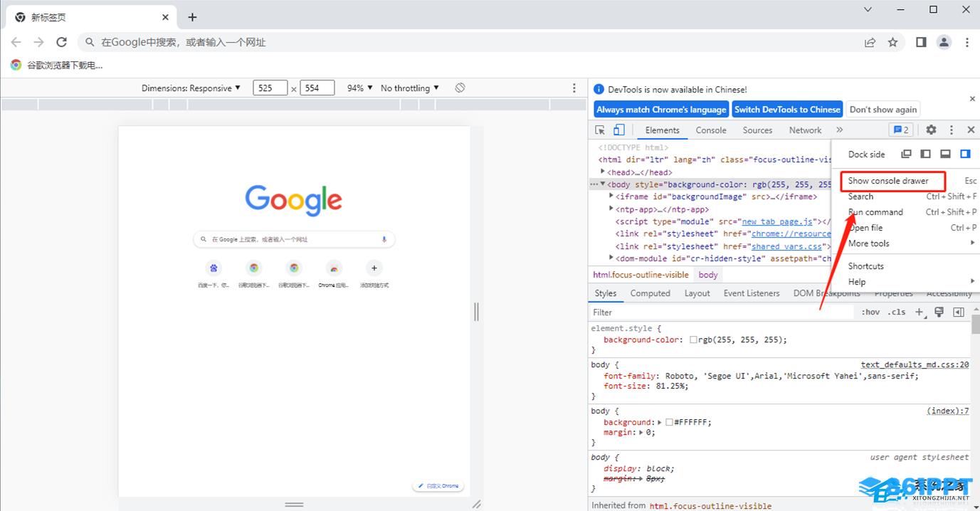
Task: Click voice search microphone in Google page
Action: pos(384,239)
